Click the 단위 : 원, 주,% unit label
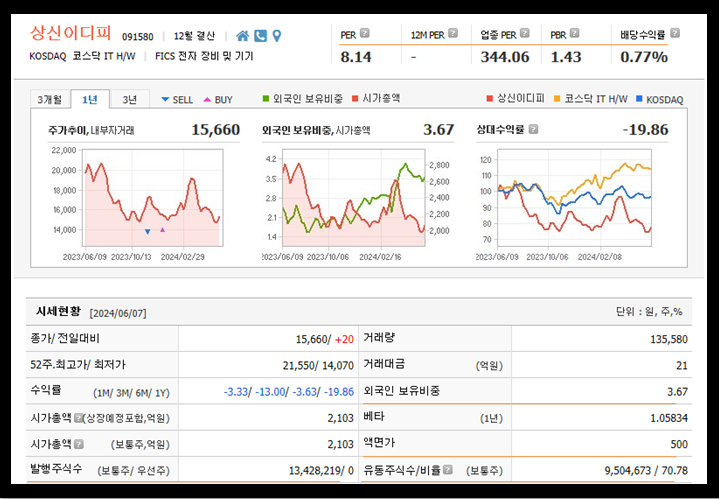 click(649, 312)
